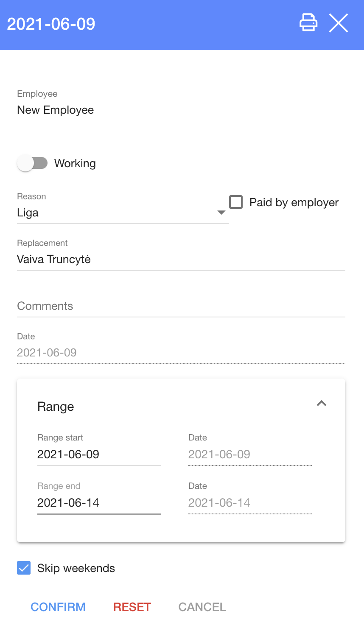Click the Range panel title

[56, 407]
